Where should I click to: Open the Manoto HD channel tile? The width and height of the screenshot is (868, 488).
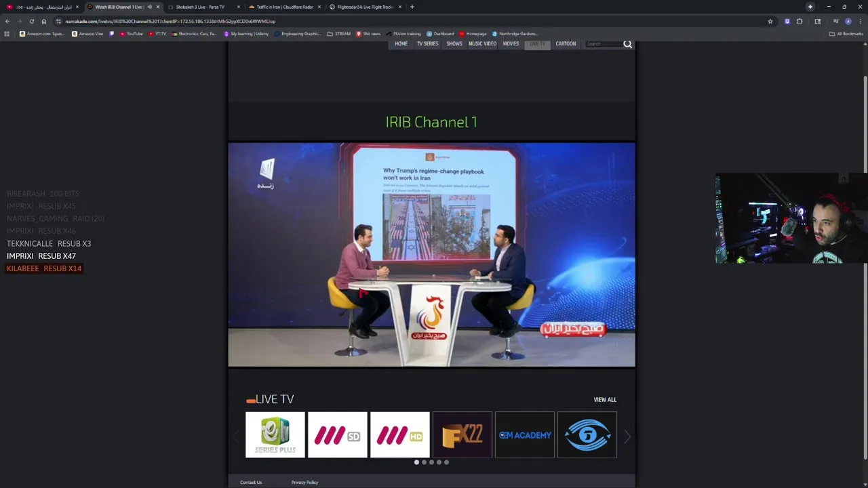pos(400,434)
